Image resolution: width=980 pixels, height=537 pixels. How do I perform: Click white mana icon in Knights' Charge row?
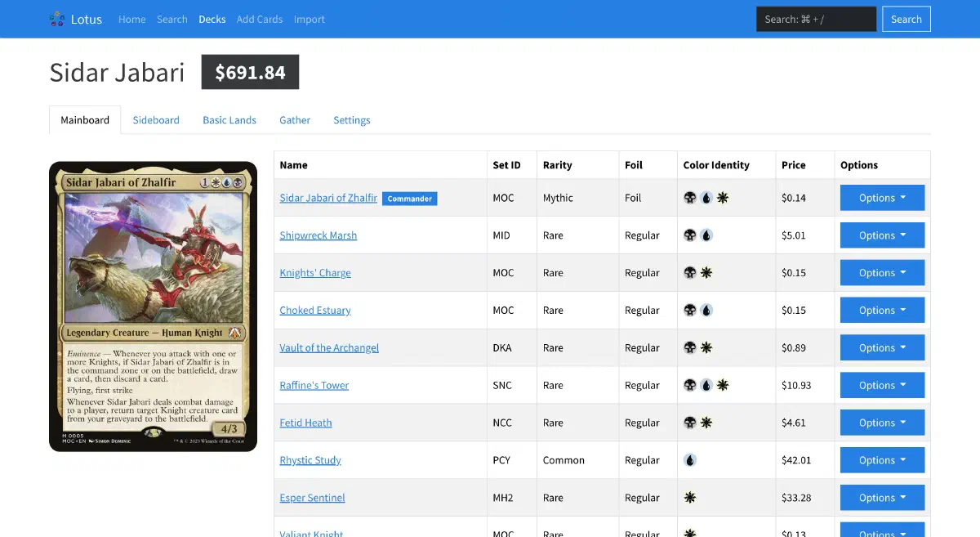(706, 273)
